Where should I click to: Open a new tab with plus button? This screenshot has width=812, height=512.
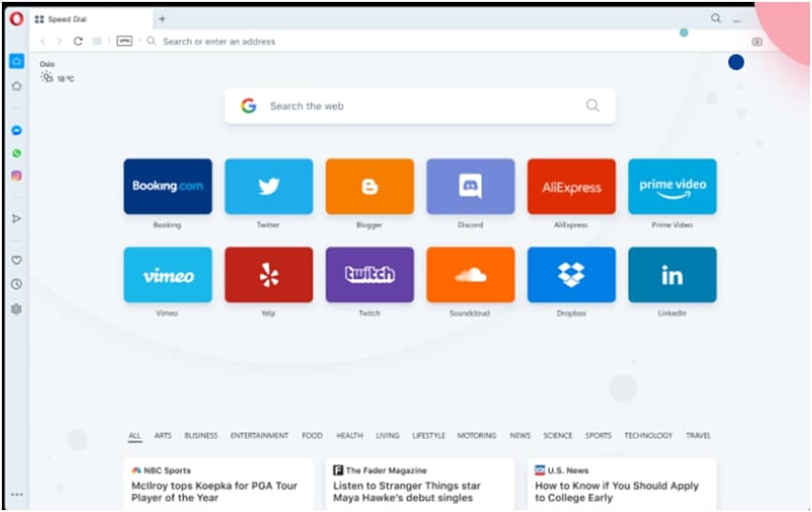point(162,19)
